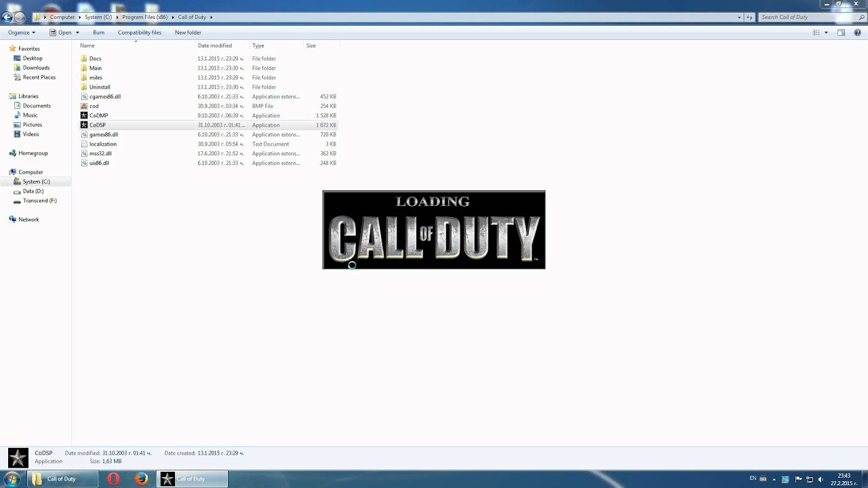The image size is (868, 488).
Task: Click the on-screen keyboard tray icon
Action: [x=763, y=479]
